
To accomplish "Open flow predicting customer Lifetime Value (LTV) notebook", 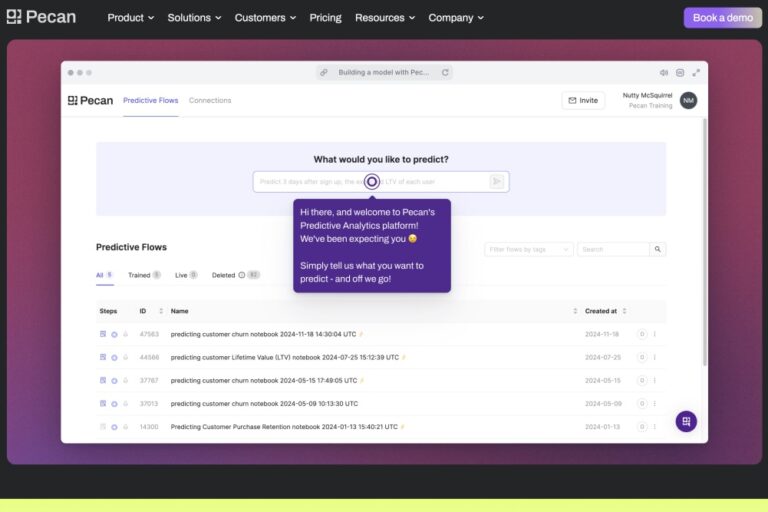I will 285,357.
